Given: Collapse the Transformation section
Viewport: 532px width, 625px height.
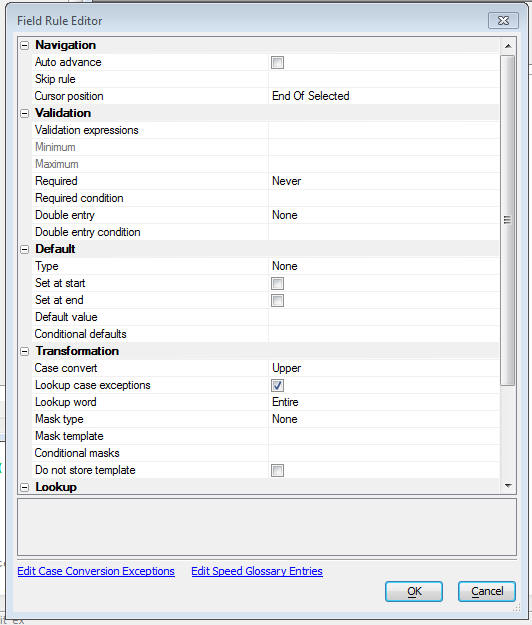Looking at the screenshot, I should point(25,352).
